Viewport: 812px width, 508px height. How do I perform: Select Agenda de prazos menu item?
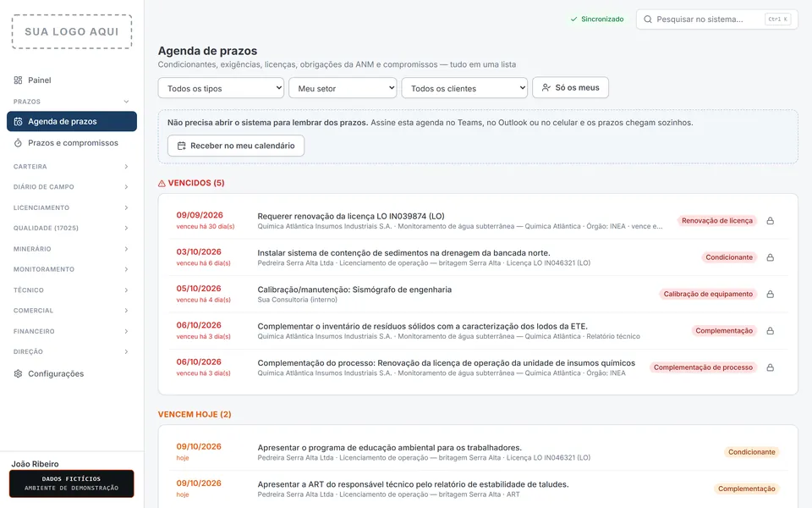pos(71,121)
